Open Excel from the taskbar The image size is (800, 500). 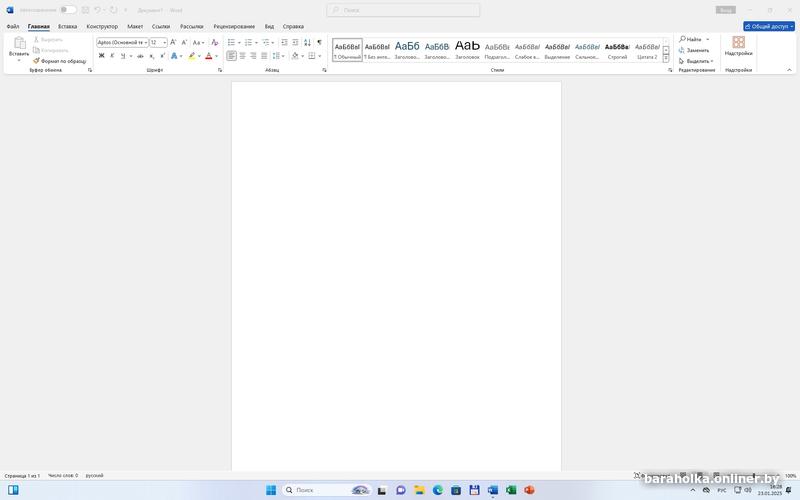tap(511, 490)
